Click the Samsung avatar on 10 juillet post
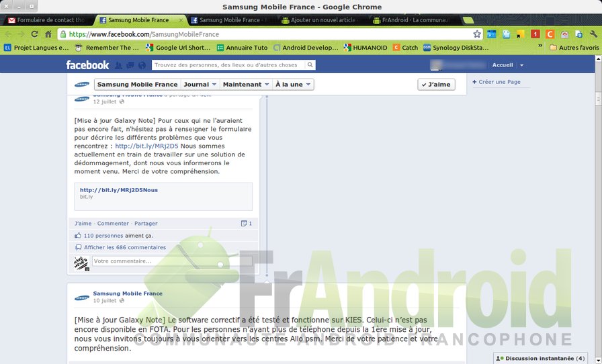The image size is (602, 364). click(x=82, y=298)
